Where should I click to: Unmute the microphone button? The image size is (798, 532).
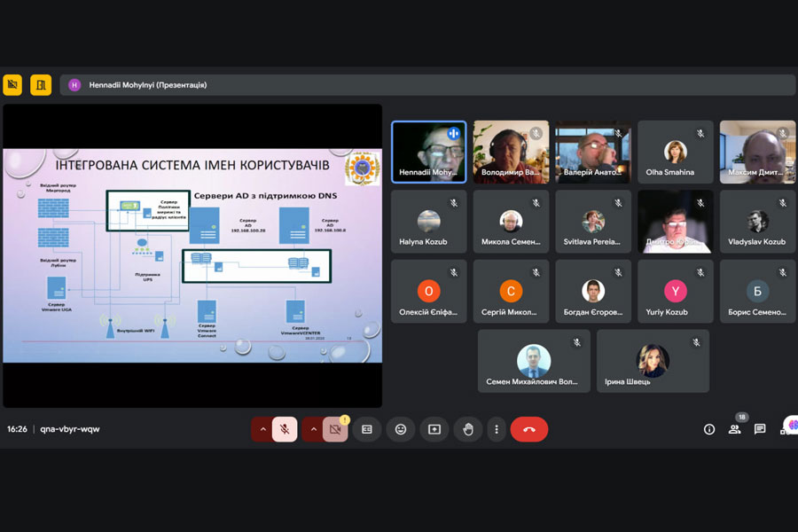(x=285, y=429)
